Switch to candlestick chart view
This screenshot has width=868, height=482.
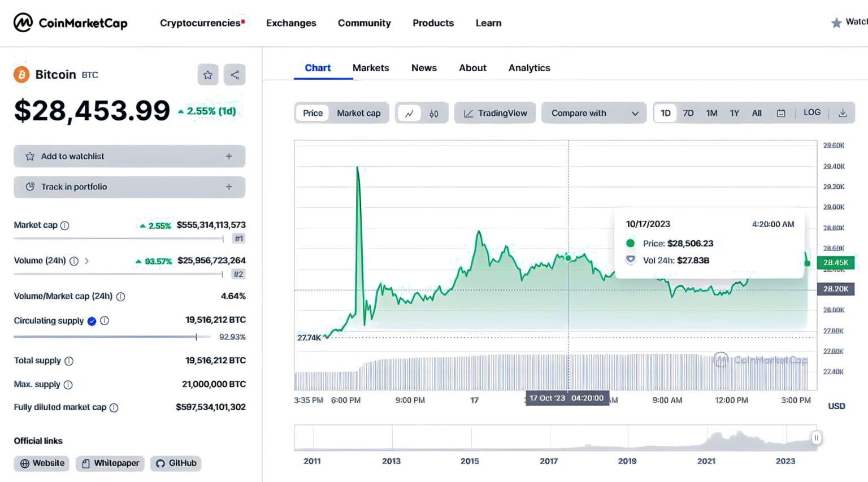(x=434, y=113)
